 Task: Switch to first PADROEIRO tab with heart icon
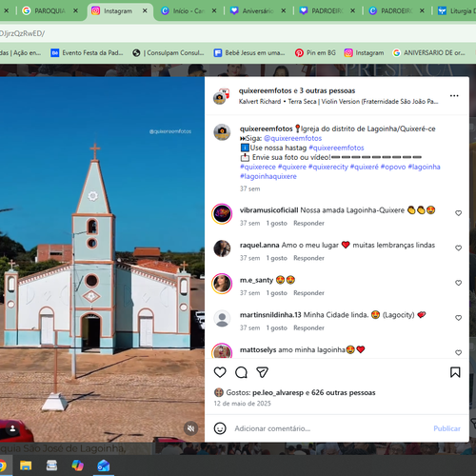point(327,11)
